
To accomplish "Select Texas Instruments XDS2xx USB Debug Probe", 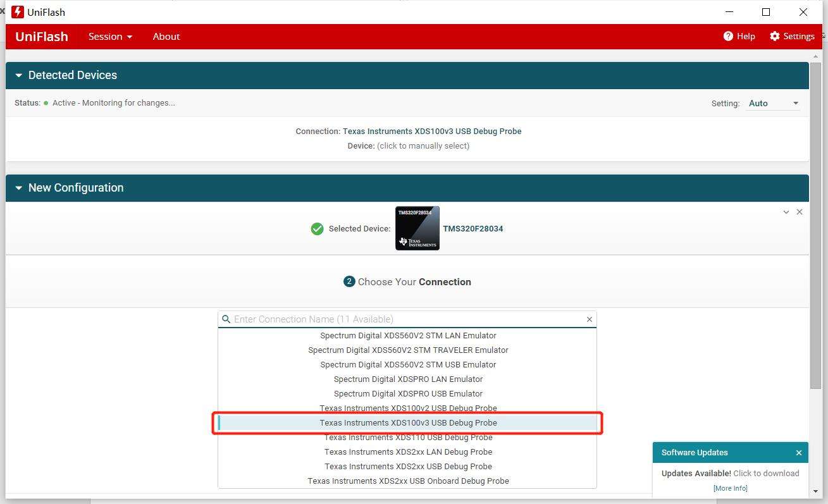I will 408,467.
